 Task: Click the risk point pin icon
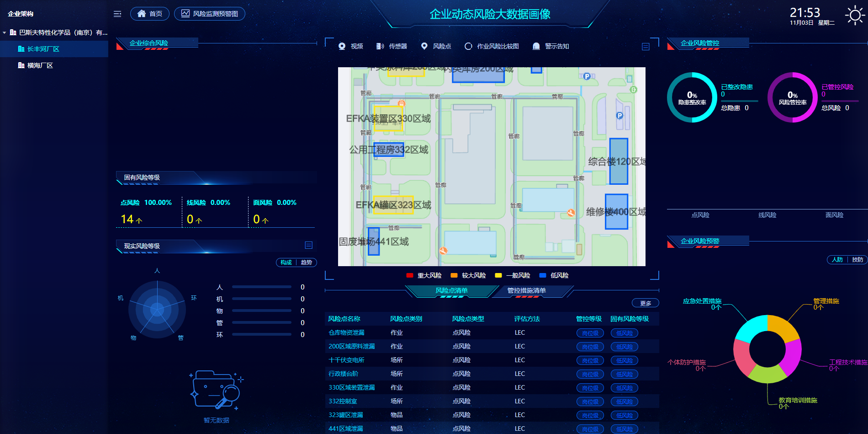424,46
